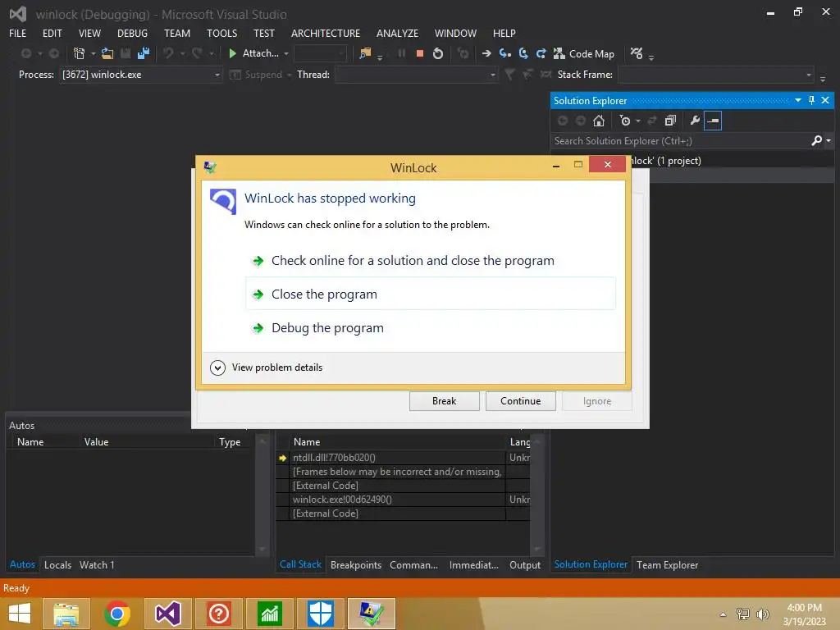Click the Step Into icon

tap(504, 53)
